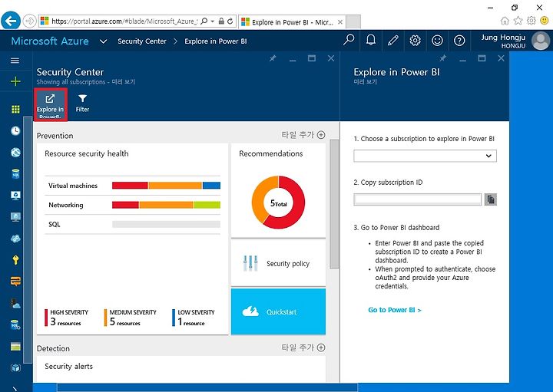Image resolution: width=553 pixels, height=392 pixels.
Task: Open the notifications bell
Action: coord(371,41)
